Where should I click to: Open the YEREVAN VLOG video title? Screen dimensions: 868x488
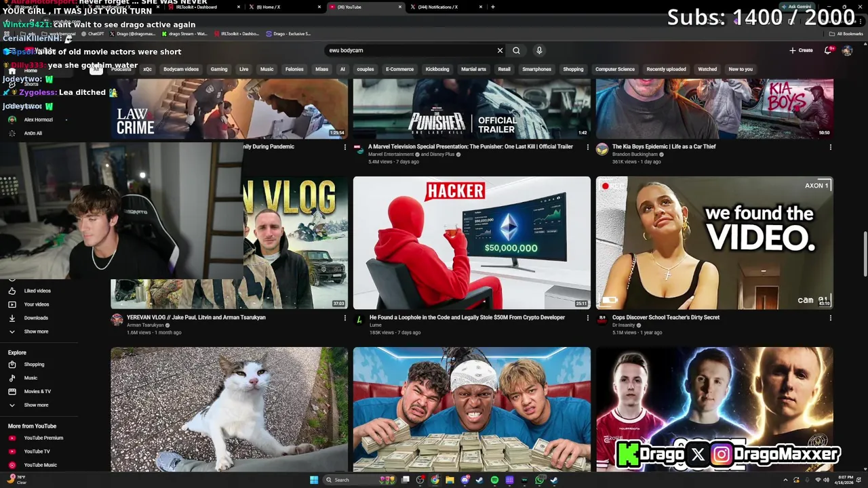tap(196, 317)
